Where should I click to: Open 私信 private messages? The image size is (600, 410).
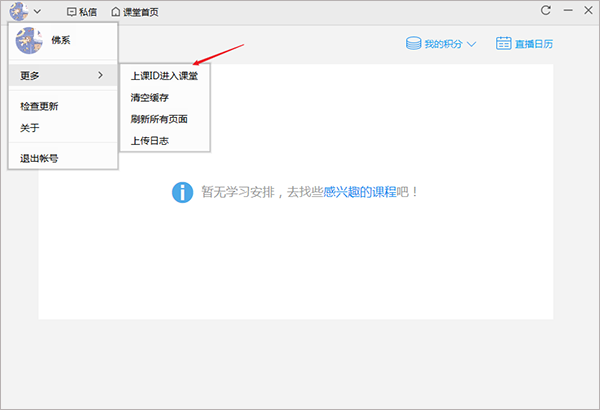point(82,12)
